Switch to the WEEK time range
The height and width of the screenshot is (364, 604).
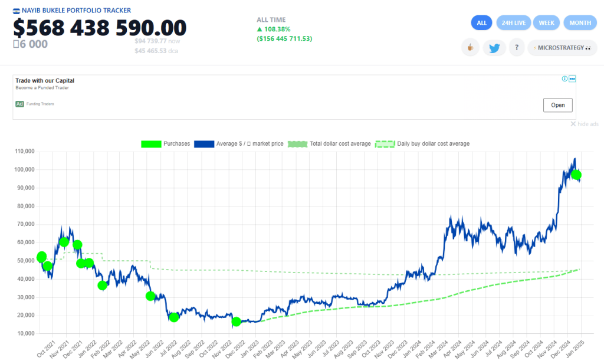pyautogui.click(x=546, y=23)
